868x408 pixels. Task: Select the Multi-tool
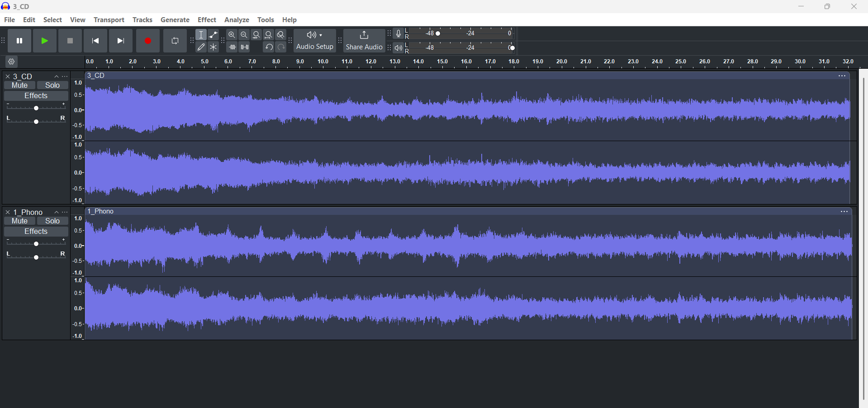coord(213,47)
